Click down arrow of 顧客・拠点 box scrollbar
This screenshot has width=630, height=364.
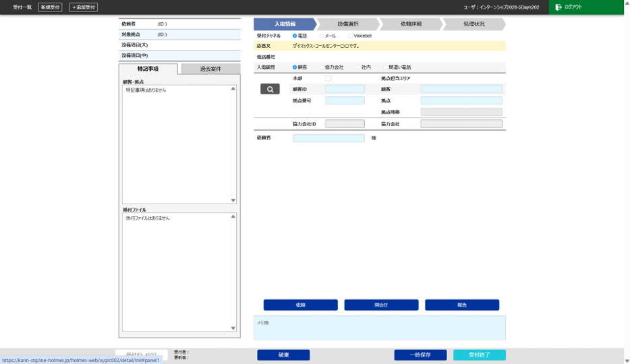click(x=233, y=200)
